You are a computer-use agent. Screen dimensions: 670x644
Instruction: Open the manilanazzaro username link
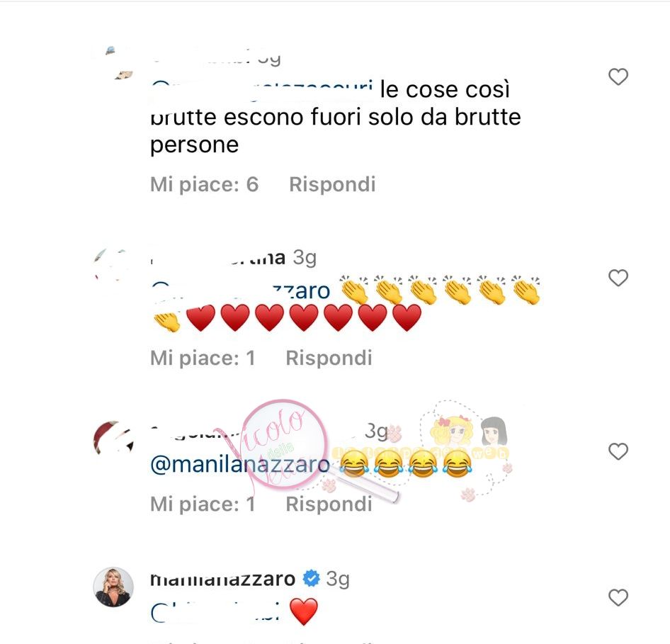click(x=222, y=579)
